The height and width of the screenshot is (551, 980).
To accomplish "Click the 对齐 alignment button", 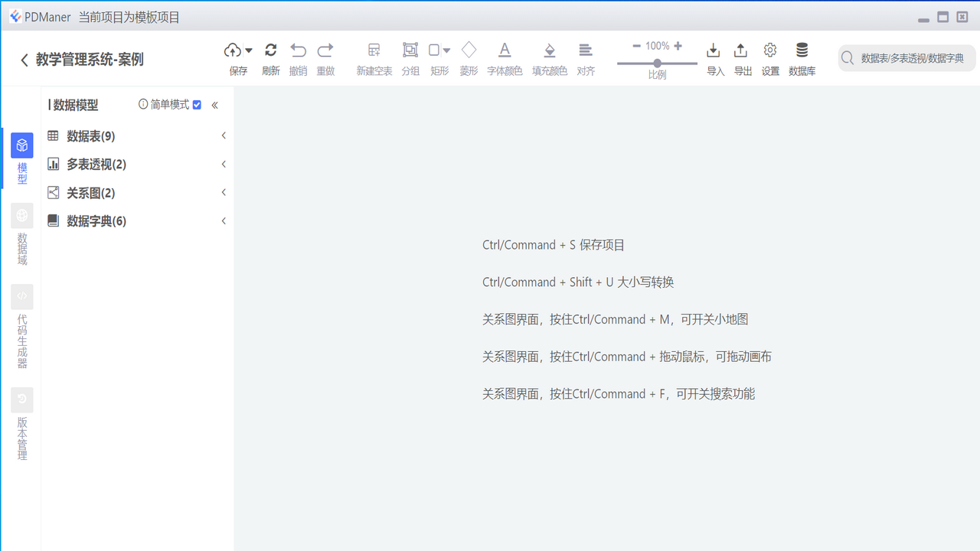I will point(586,57).
